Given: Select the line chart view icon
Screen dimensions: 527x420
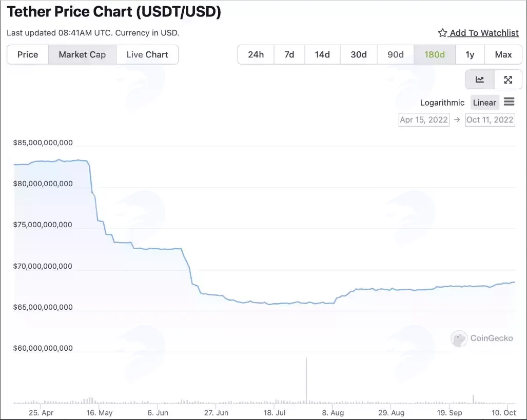Looking at the screenshot, I should click(x=480, y=79).
